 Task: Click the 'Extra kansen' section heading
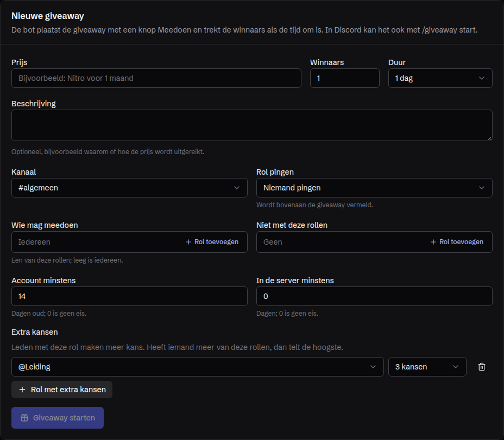(x=35, y=332)
